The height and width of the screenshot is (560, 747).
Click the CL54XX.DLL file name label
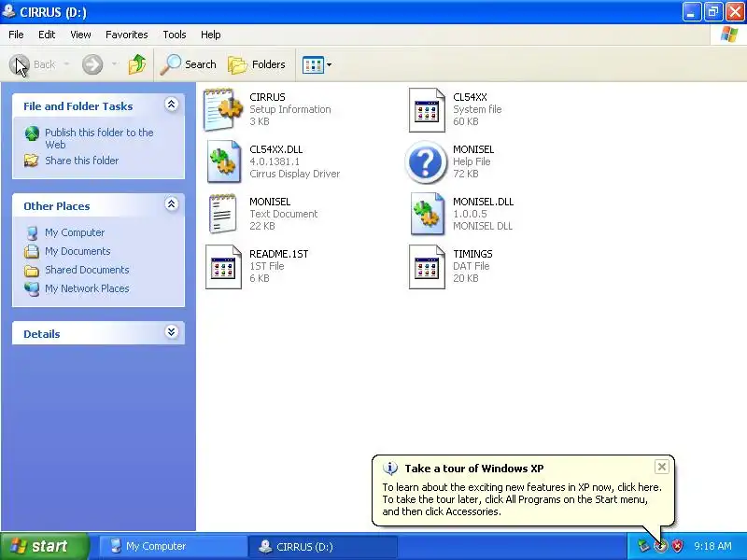276,149
